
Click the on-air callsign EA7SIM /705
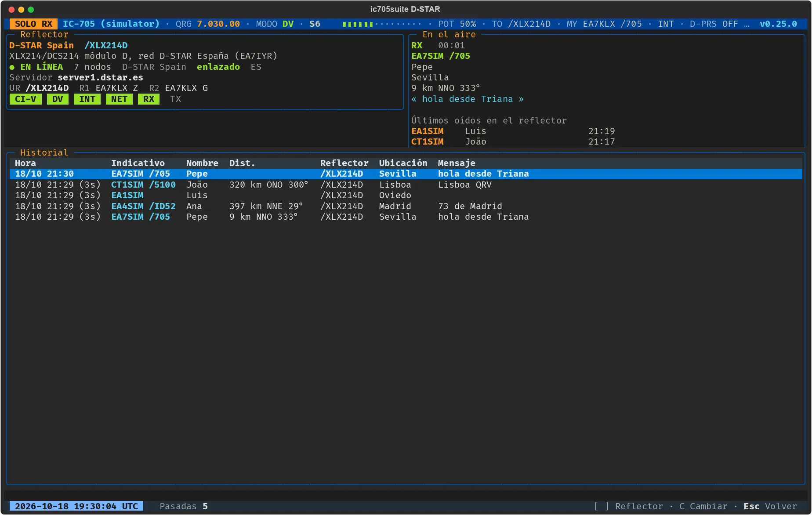click(x=441, y=56)
